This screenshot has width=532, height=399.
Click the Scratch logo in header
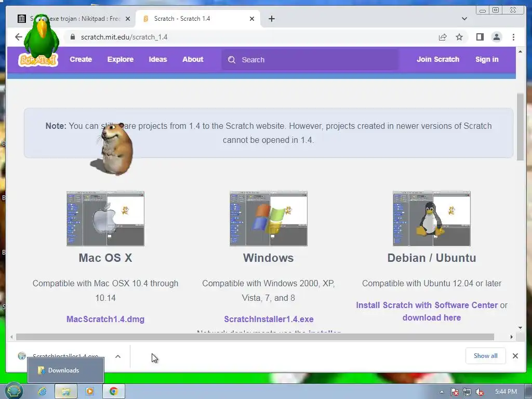(x=38, y=60)
